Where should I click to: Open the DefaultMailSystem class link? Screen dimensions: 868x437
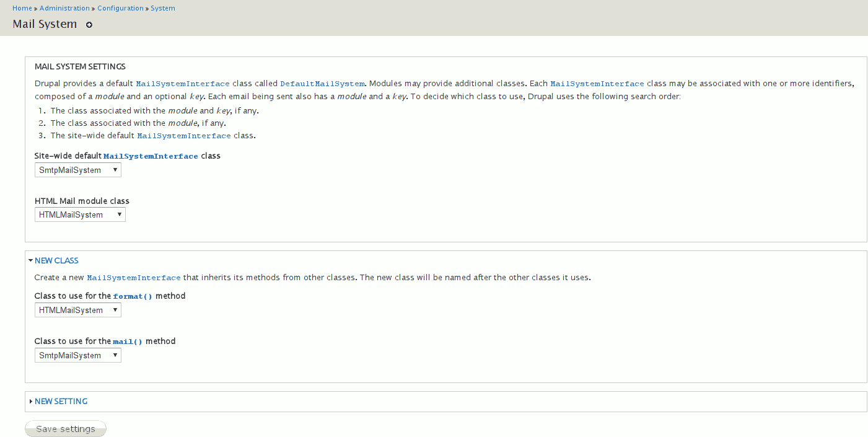point(322,84)
